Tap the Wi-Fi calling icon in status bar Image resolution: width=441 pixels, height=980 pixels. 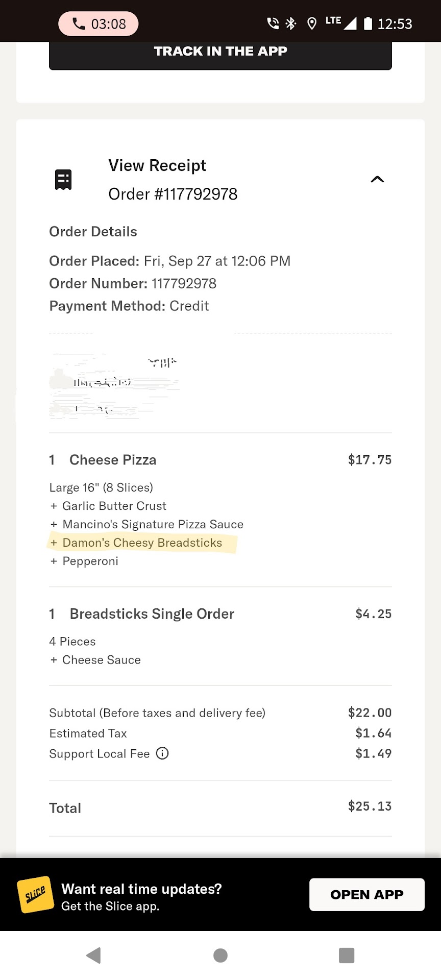tap(273, 23)
